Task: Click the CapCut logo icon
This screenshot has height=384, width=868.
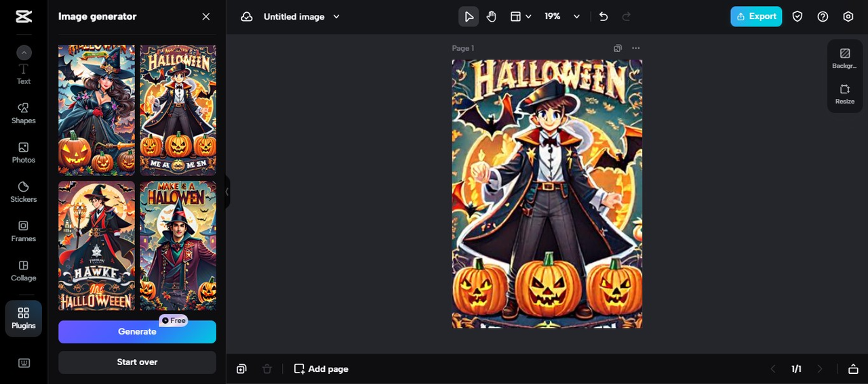Action: (x=24, y=17)
